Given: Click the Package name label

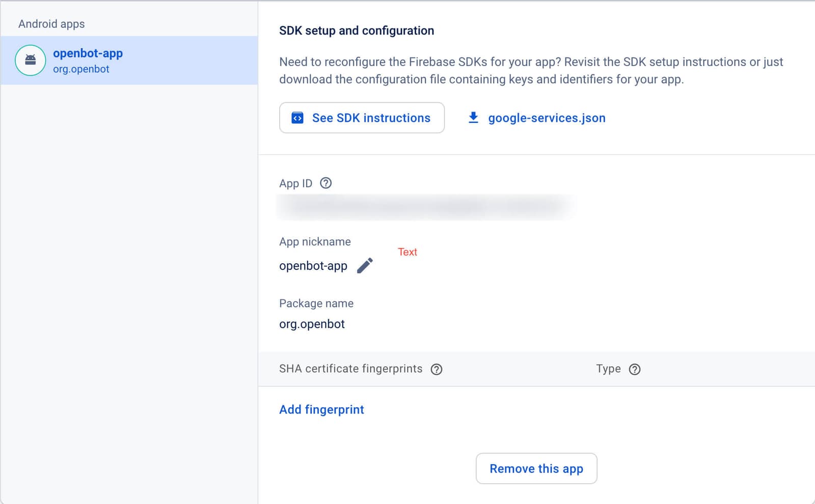Looking at the screenshot, I should pos(316,303).
